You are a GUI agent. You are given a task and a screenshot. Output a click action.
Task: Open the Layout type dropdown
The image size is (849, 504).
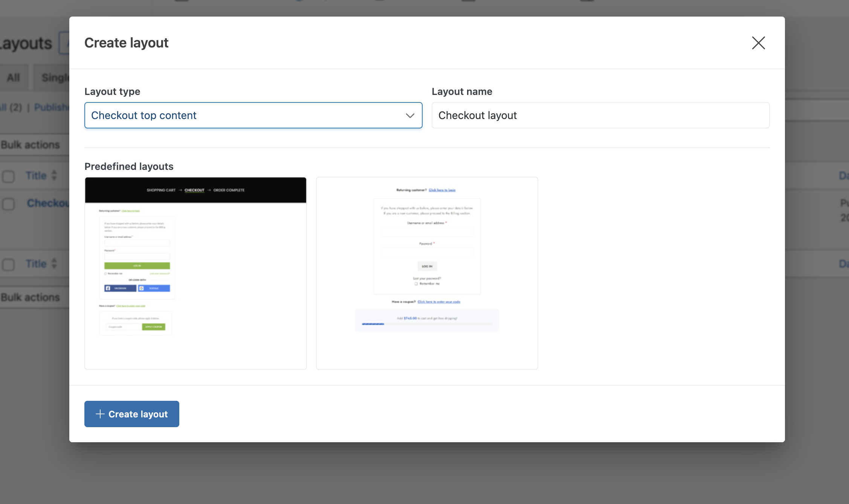[253, 115]
